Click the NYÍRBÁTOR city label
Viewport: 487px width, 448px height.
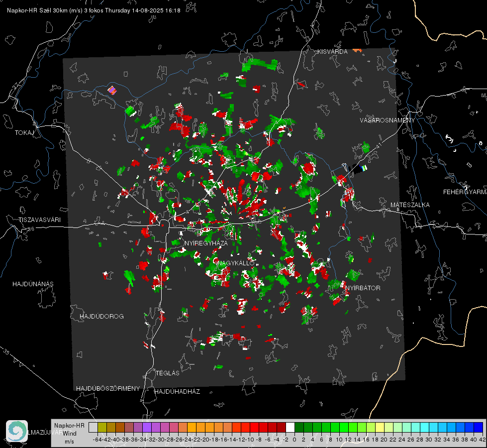pyautogui.click(x=363, y=288)
